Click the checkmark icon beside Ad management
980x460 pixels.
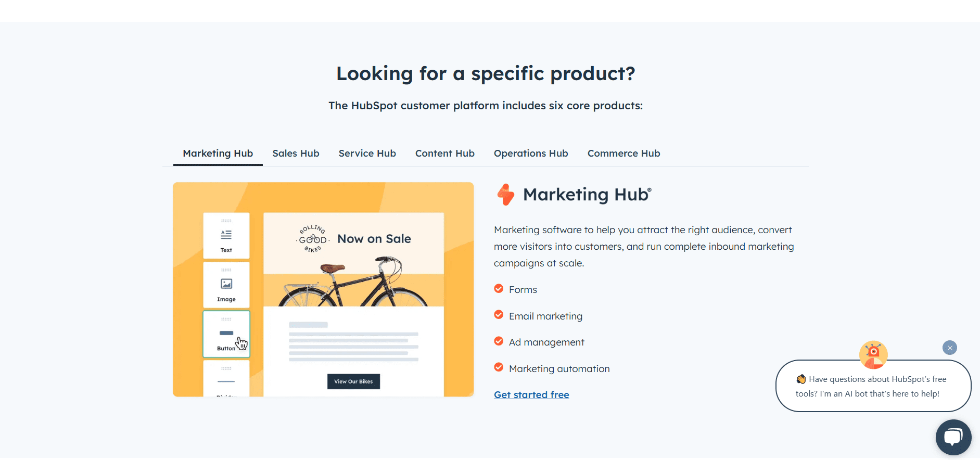499,341
